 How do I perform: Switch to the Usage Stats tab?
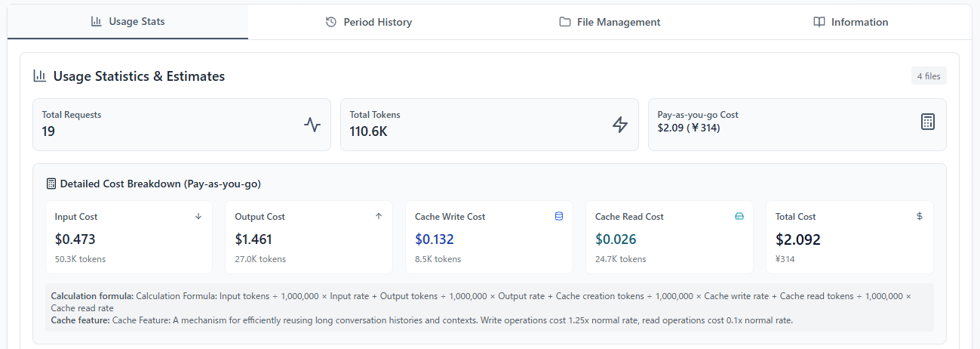point(127,21)
